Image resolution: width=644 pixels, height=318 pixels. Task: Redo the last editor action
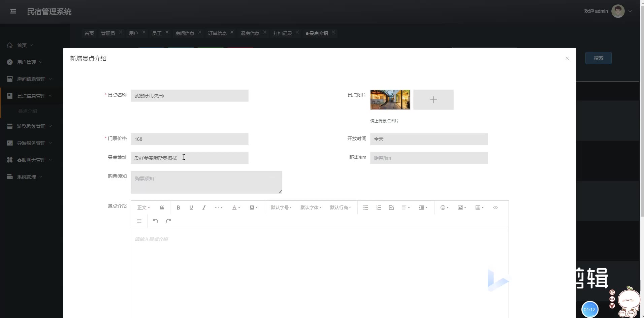point(168,221)
